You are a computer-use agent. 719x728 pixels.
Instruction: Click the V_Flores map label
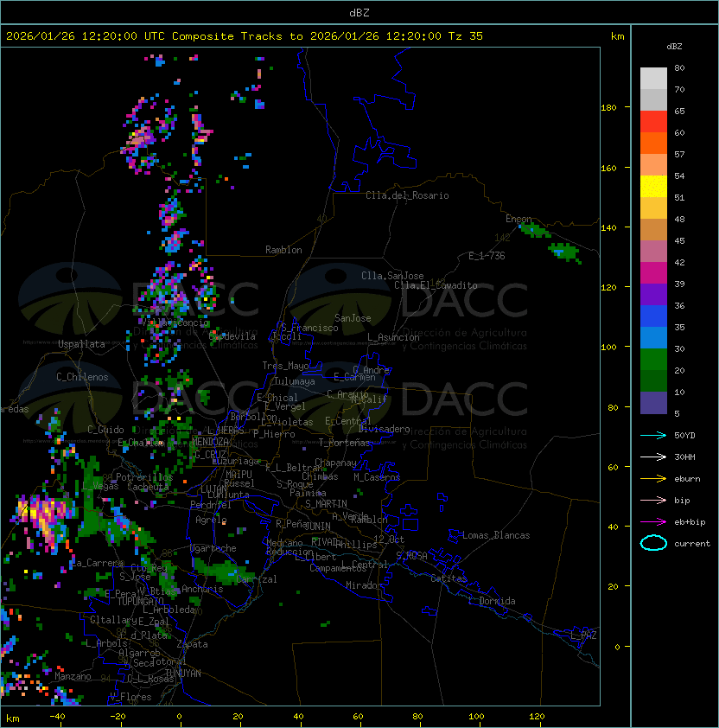[130, 697]
